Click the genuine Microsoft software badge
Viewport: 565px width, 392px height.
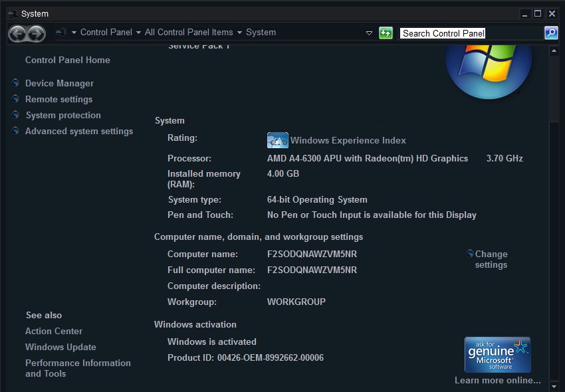click(498, 355)
